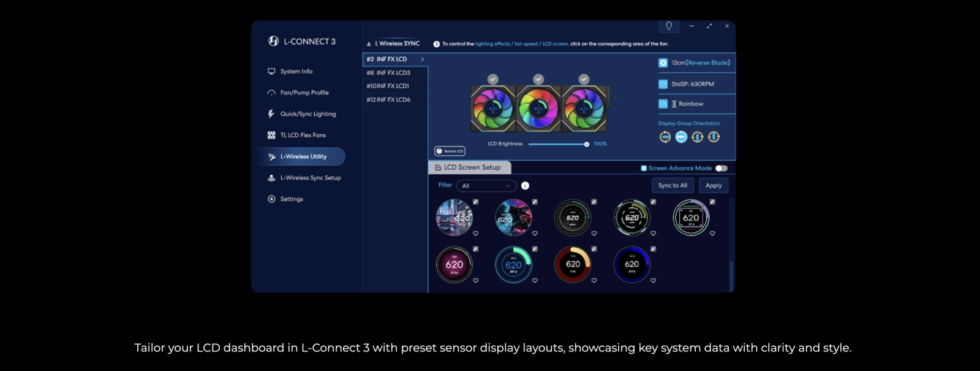The height and width of the screenshot is (371, 980).
Task: Select L-Wireless Utility in sidebar
Action: point(301,156)
